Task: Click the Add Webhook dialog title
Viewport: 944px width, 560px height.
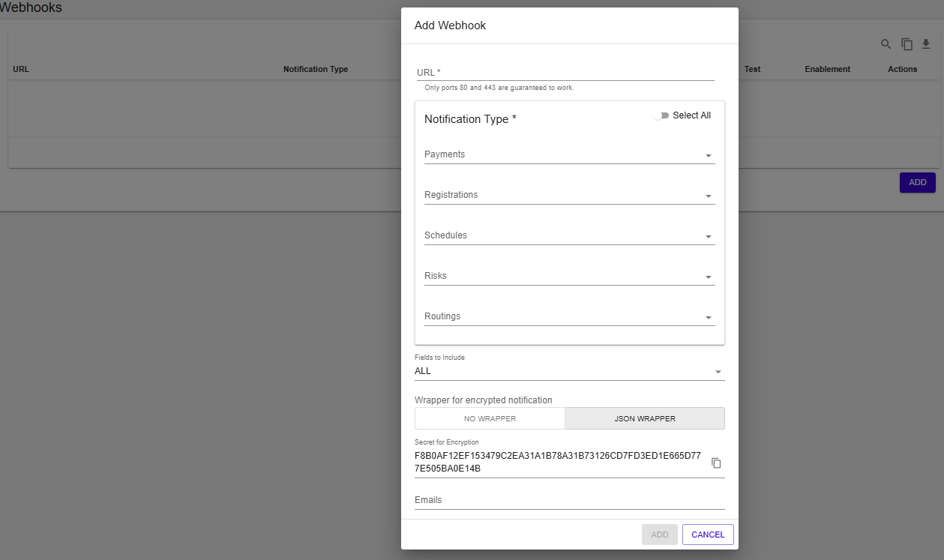Action: 451,25
